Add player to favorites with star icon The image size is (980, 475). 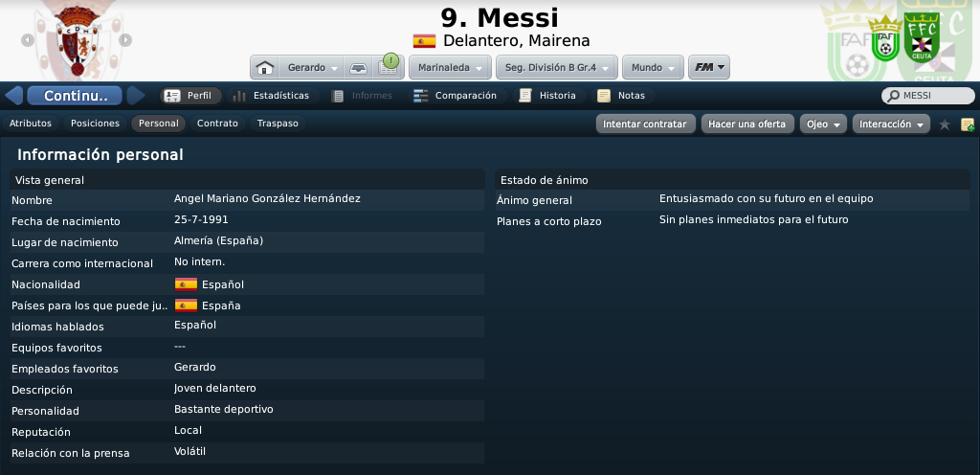(945, 124)
